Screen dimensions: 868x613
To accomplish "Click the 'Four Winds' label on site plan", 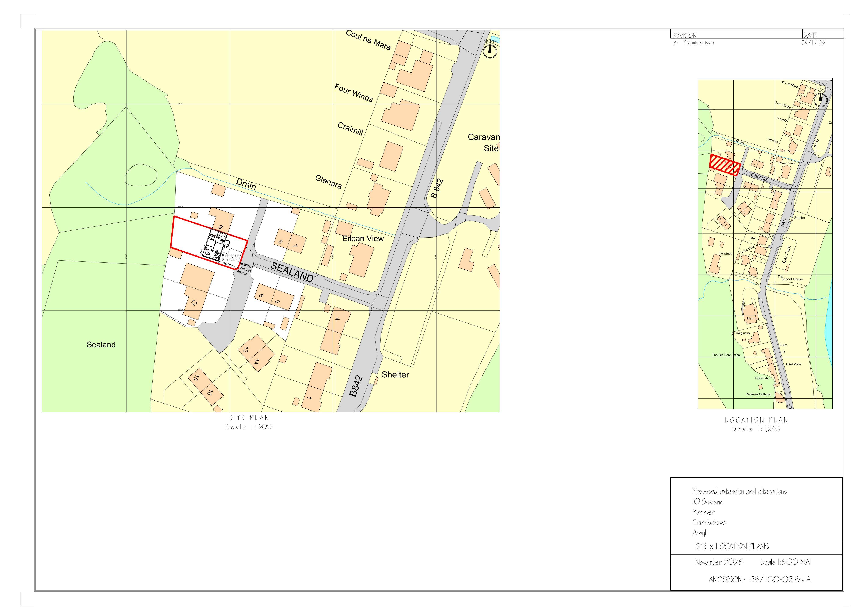I will (x=353, y=93).
